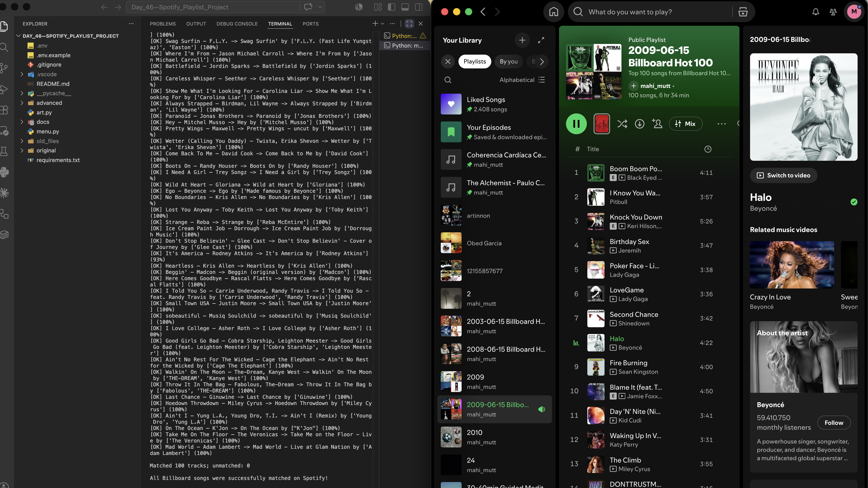Create a new playlist with plus button

tap(522, 40)
